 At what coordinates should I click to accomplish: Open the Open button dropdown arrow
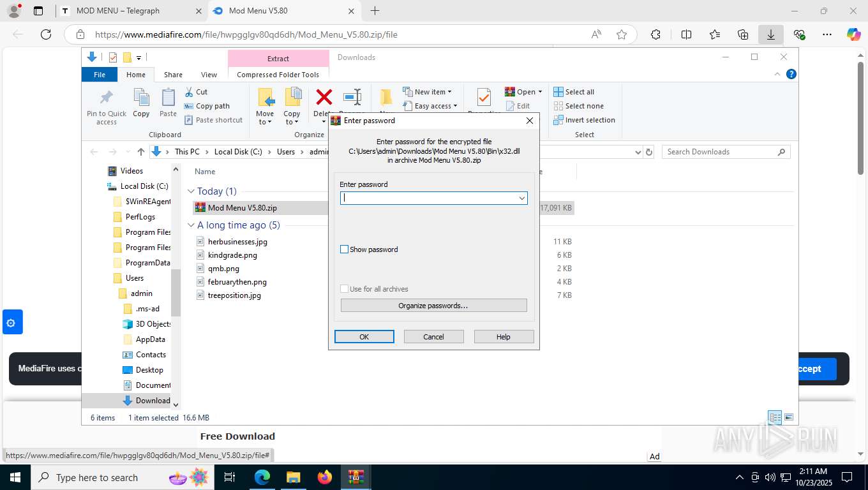coord(540,92)
